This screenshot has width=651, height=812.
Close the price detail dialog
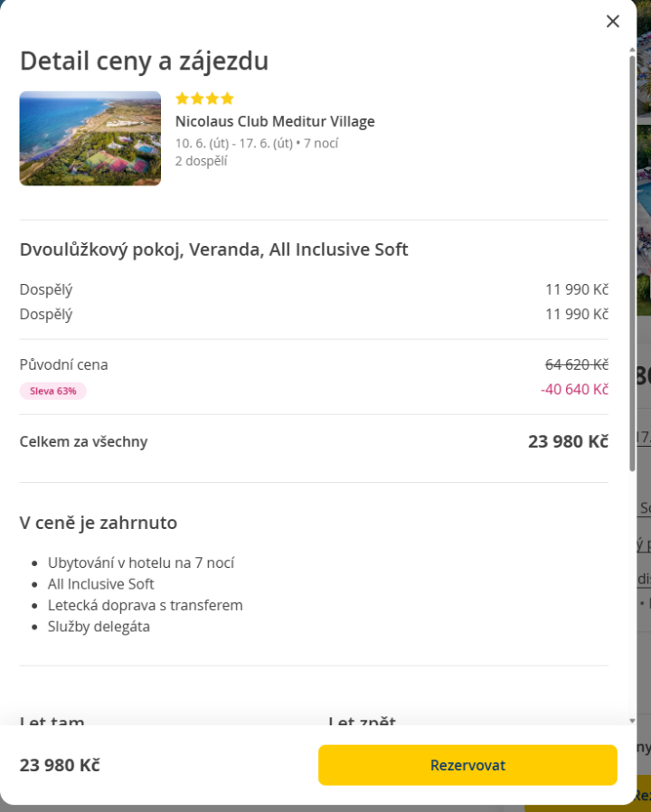613,21
